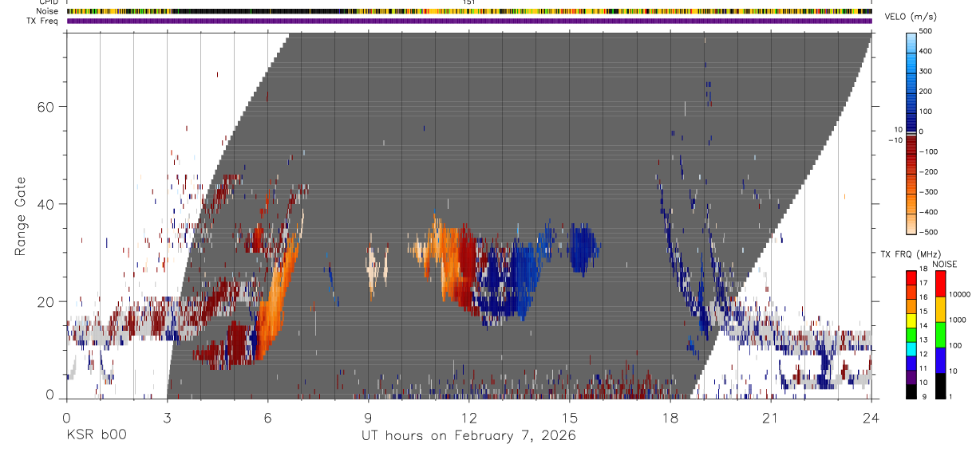The height and width of the screenshot is (452, 980).
Task: Click the x-axis tick label '18'
Action: click(670, 417)
